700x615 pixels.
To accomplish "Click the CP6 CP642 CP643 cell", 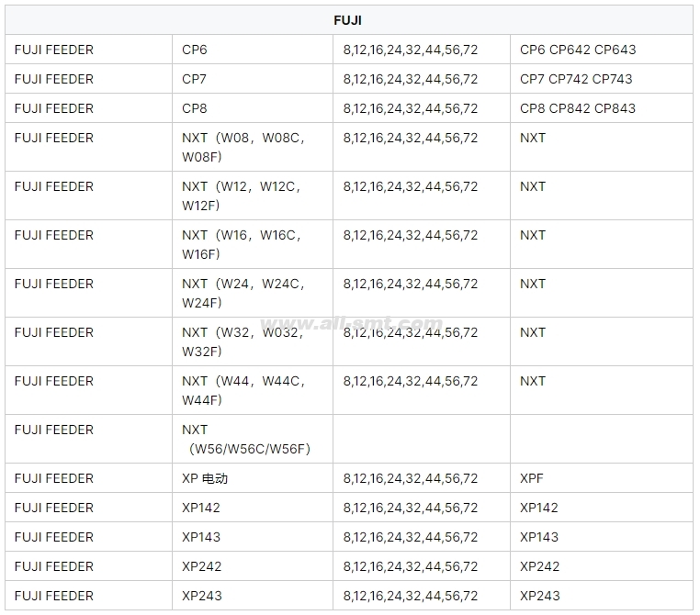I will pos(602,50).
